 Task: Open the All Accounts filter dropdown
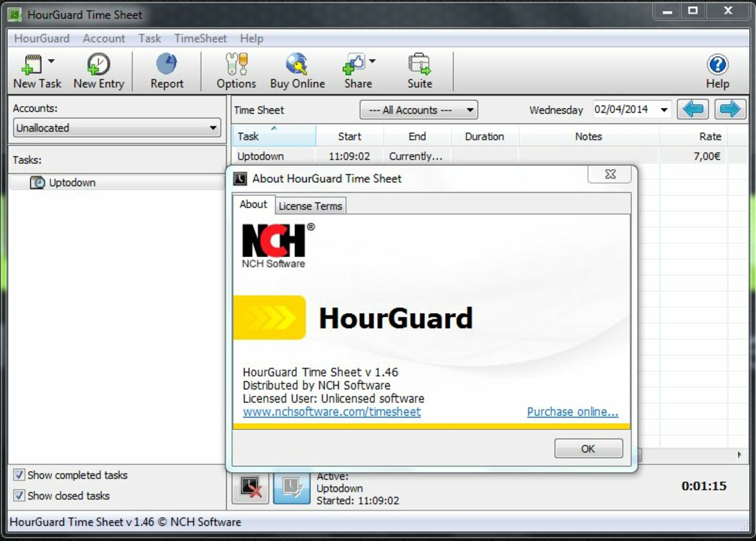[418, 110]
